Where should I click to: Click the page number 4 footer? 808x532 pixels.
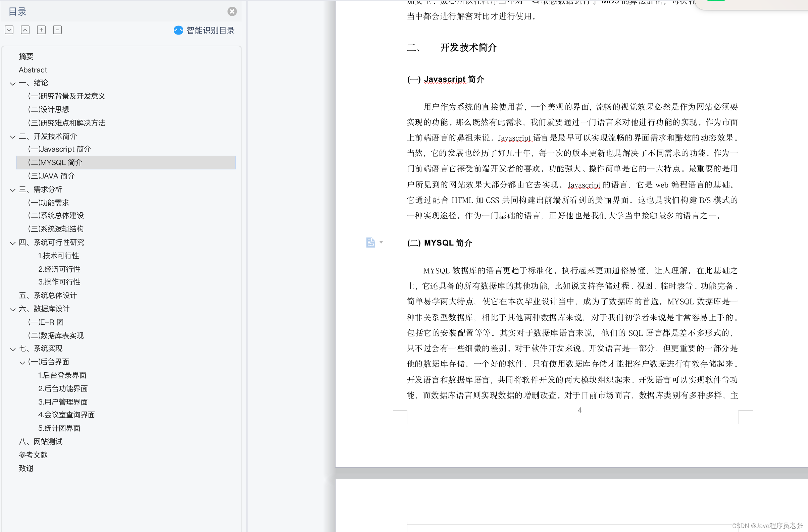(x=579, y=410)
